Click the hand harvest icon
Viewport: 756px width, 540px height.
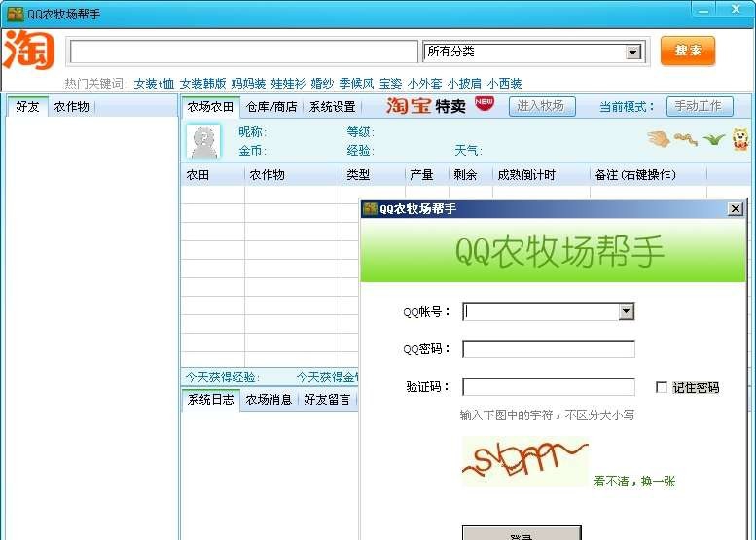(x=659, y=139)
